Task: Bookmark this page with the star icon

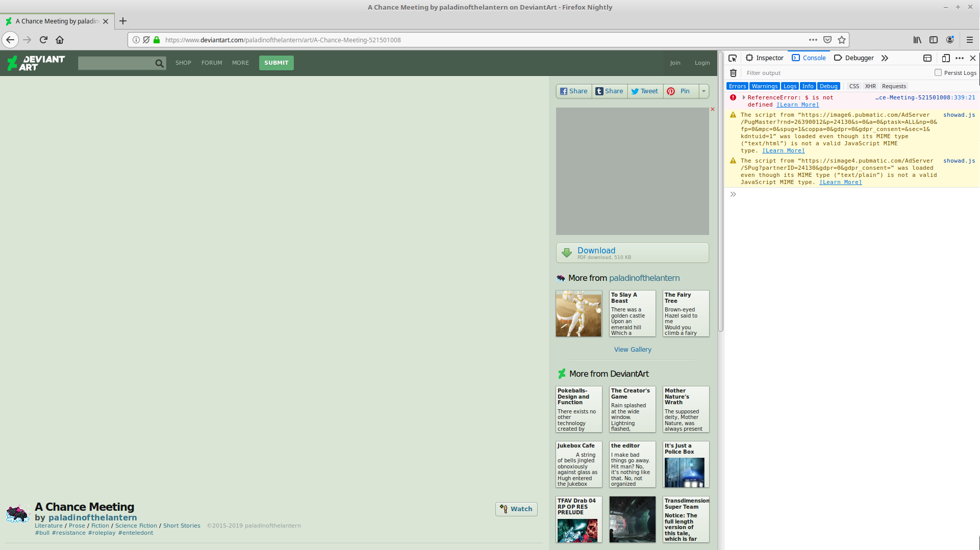Action: coord(842,40)
